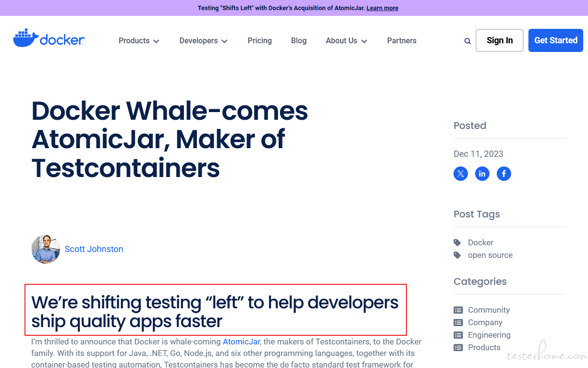Click the list icon beside Company
This screenshot has width=588, height=368.
tap(458, 322)
